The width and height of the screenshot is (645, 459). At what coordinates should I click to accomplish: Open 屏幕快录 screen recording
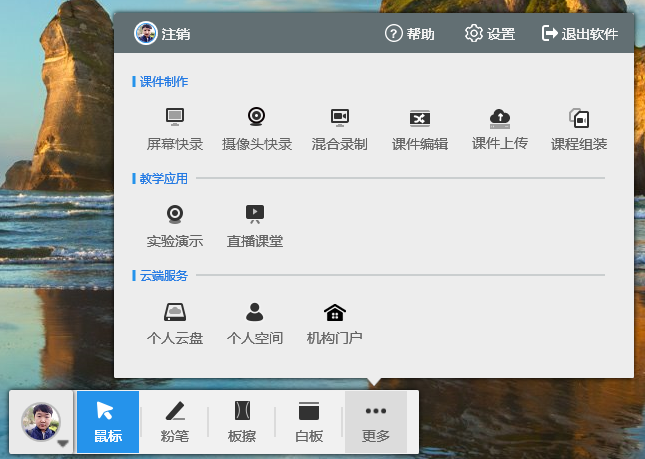(x=174, y=127)
